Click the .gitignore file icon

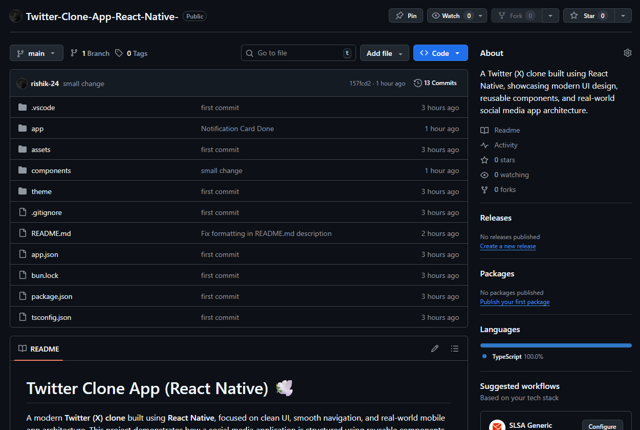click(22, 212)
